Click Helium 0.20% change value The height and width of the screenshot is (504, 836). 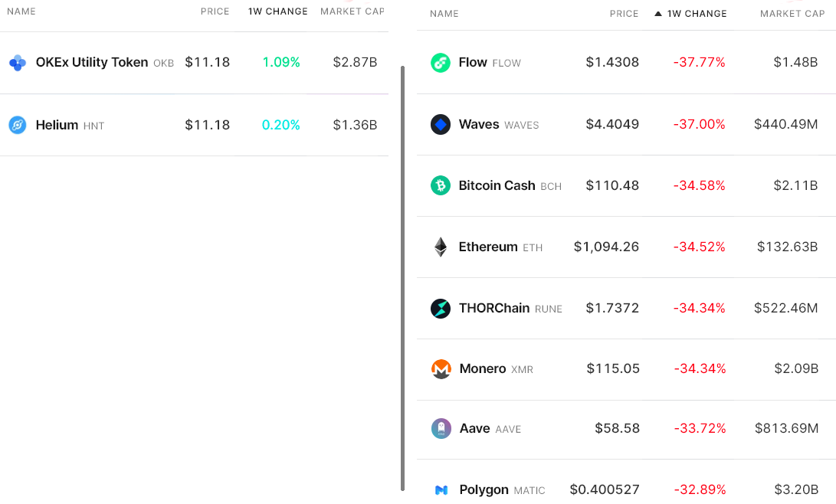[281, 125]
